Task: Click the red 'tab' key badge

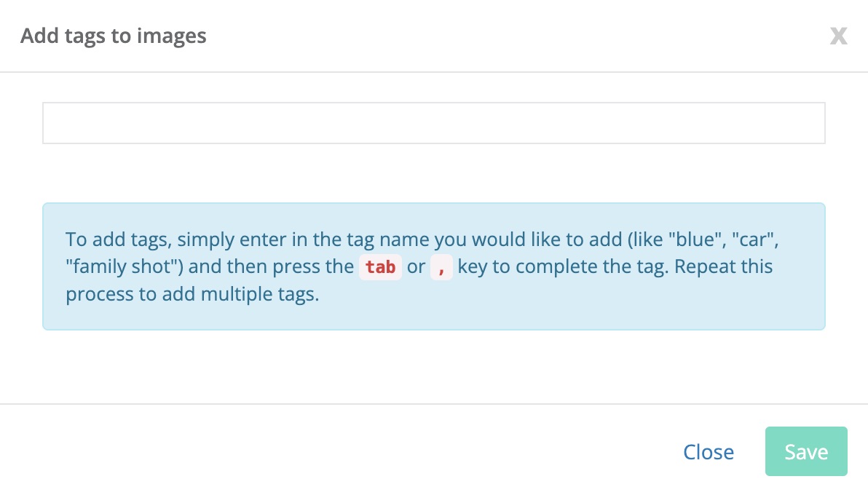Action: 380,267
